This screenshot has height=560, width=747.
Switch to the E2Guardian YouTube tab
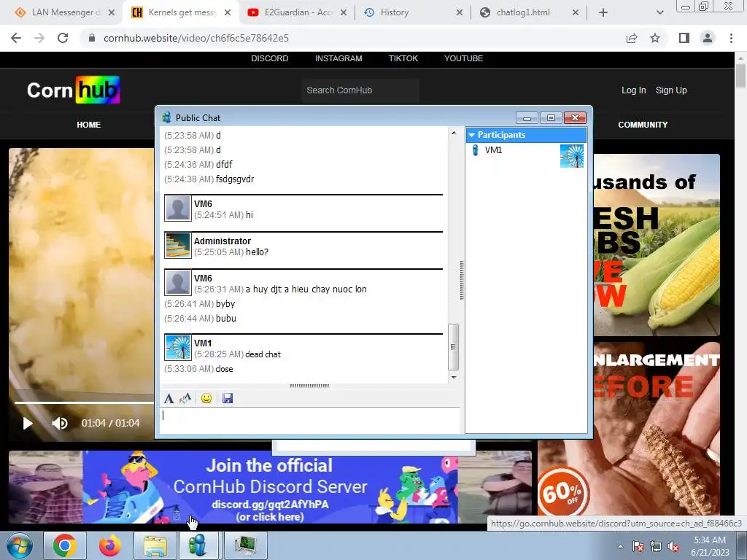[x=298, y=12]
